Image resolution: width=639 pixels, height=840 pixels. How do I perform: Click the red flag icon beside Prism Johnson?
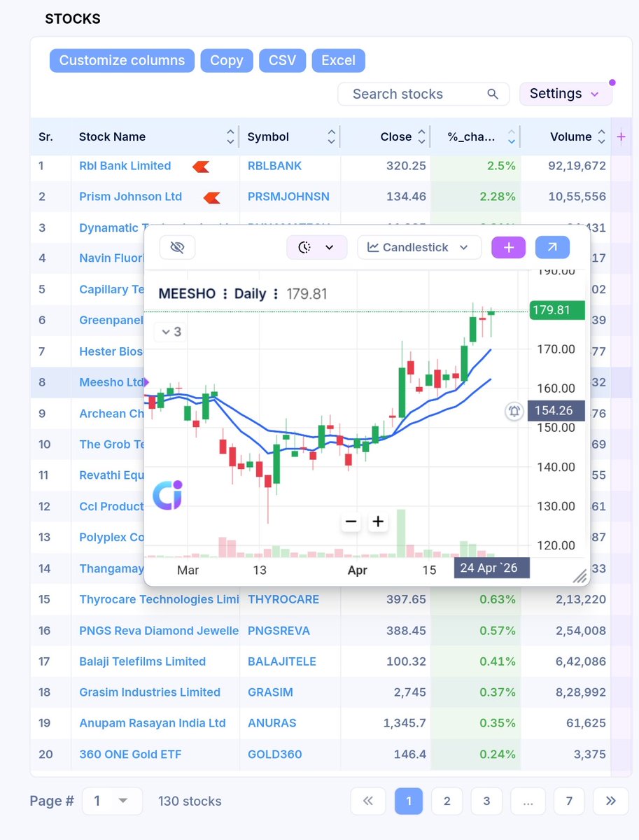[x=212, y=197]
